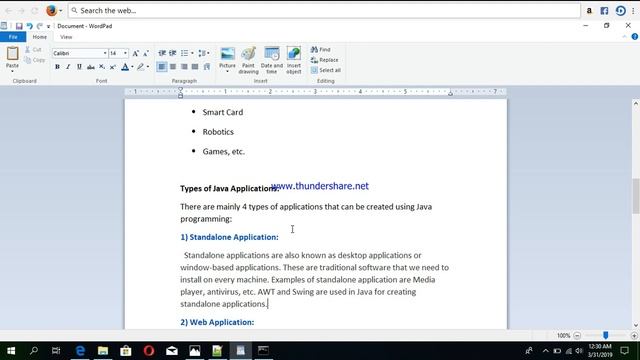Image resolution: width=640 pixels, height=360 pixels.
Task: Decrease paragraph indent
Action: [x=162, y=53]
